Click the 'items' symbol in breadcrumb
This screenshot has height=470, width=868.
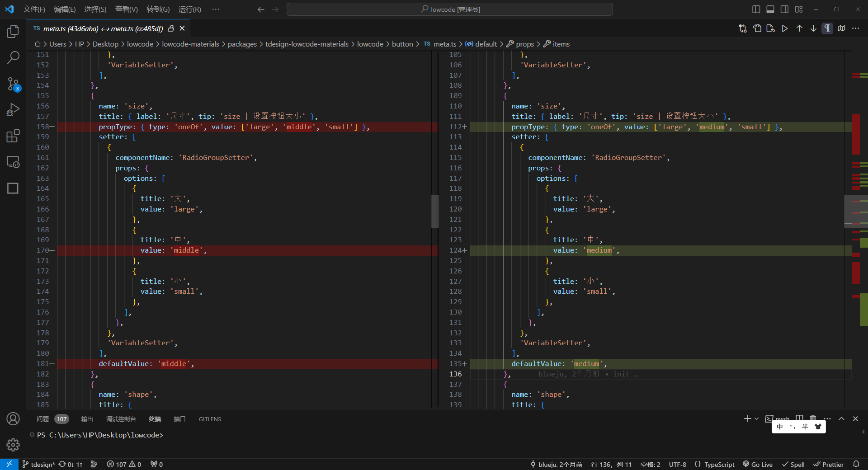point(557,44)
